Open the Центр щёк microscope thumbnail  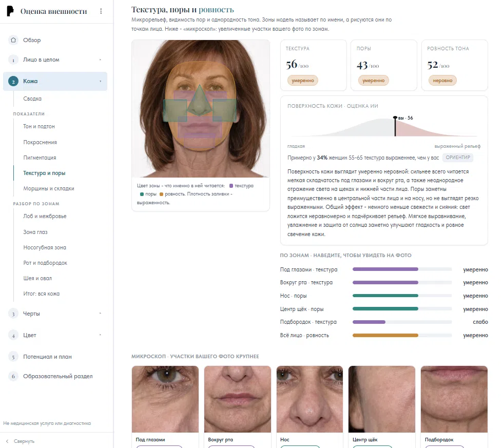pos(382,399)
